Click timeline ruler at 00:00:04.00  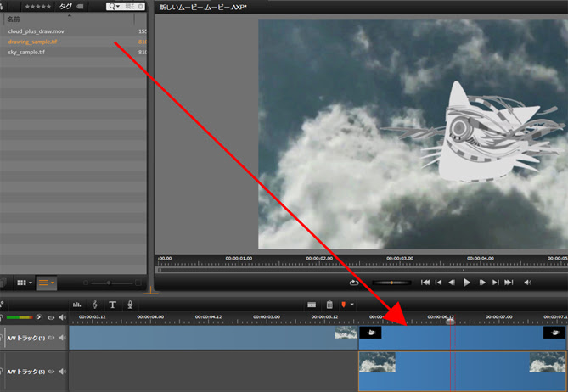coord(150,318)
